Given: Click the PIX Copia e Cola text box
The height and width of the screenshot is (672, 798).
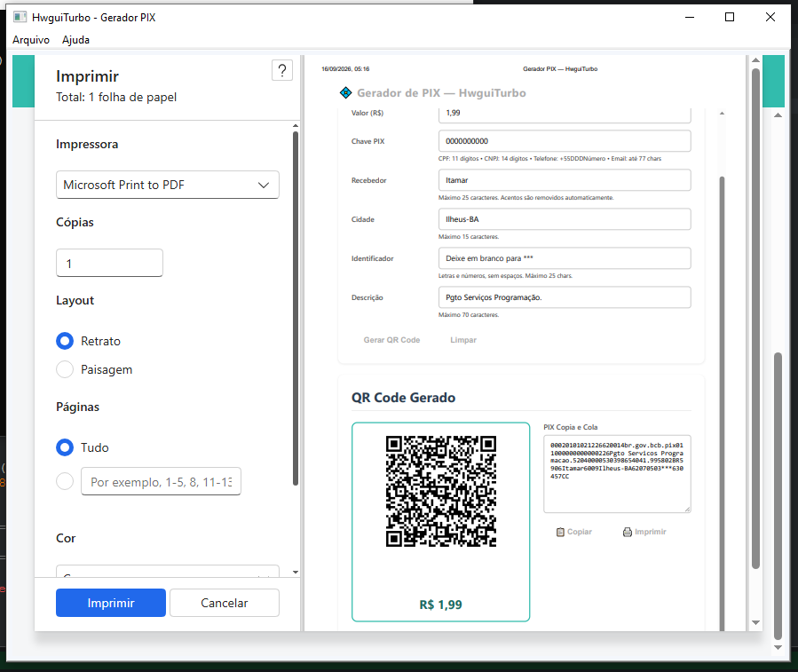Looking at the screenshot, I should (x=617, y=474).
